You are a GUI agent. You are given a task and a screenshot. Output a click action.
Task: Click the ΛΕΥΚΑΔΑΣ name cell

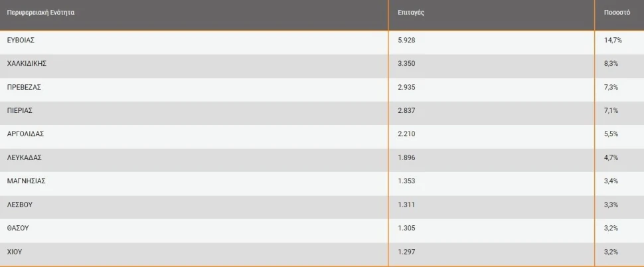25,157
